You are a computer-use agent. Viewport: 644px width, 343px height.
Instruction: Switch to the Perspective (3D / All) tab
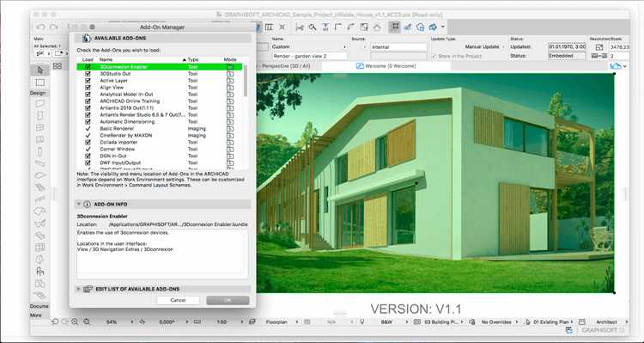tap(286, 66)
